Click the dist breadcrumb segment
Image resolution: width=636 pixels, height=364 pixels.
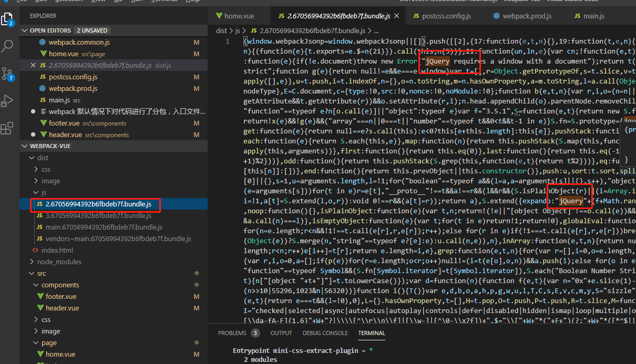point(221,31)
